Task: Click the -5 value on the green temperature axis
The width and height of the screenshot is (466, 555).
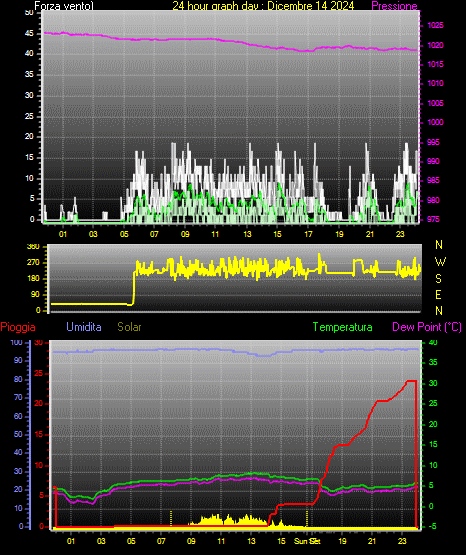Action: click(432, 527)
